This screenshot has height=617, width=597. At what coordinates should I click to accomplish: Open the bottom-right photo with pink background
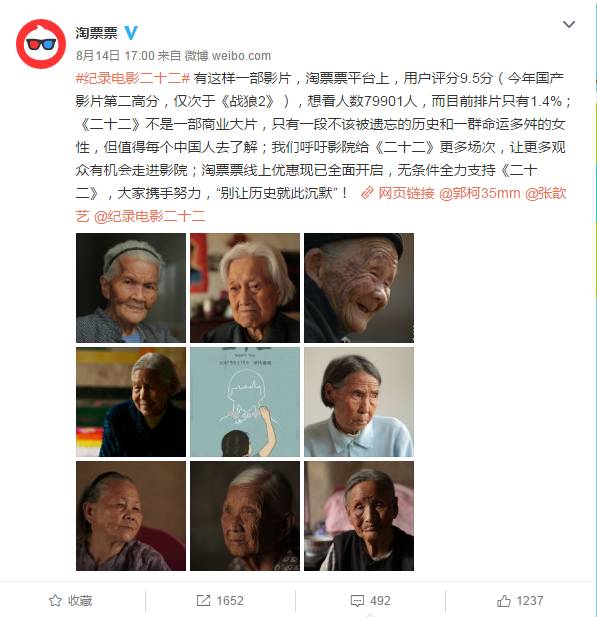pyautogui.click(x=359, y=516)
